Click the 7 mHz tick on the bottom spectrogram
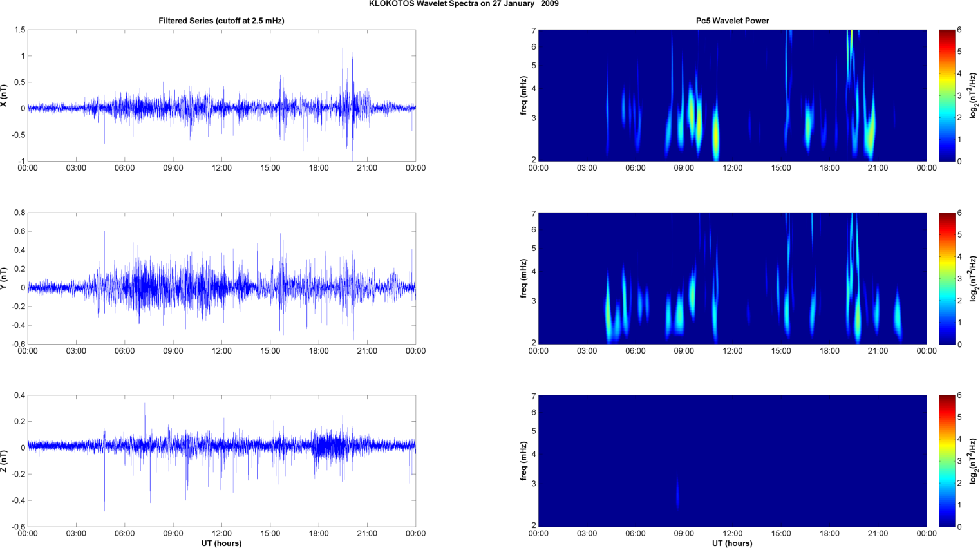 click(533, 396)
